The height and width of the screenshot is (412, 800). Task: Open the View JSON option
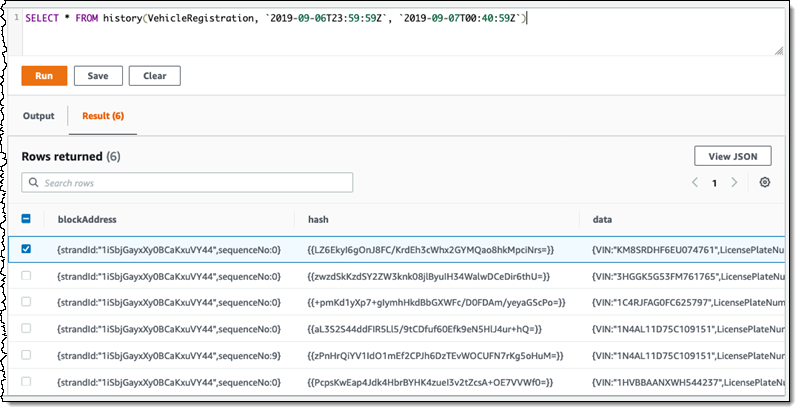732,156
